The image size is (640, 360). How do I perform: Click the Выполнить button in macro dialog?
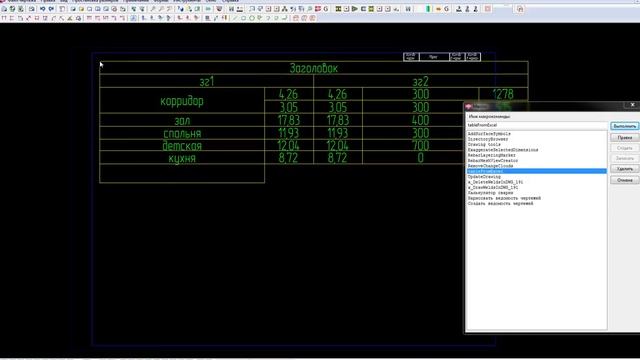point(624,126)
